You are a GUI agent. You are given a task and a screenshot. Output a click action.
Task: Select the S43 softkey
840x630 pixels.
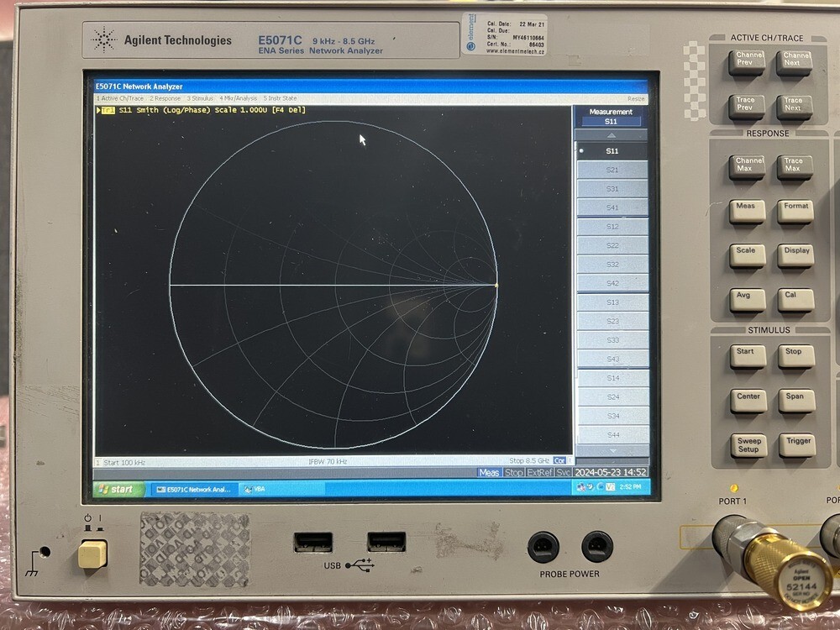pos(612,359)
